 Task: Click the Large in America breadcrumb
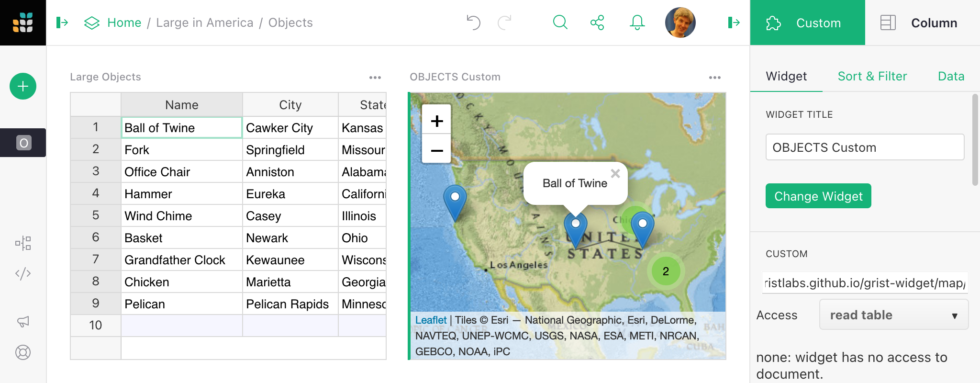[205, 23]
